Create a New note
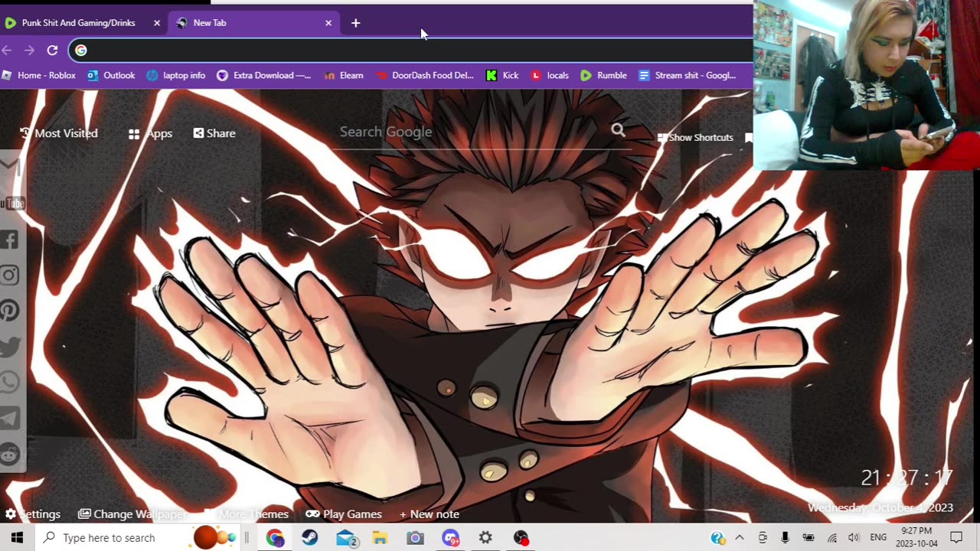 click(x=429, y=514)
